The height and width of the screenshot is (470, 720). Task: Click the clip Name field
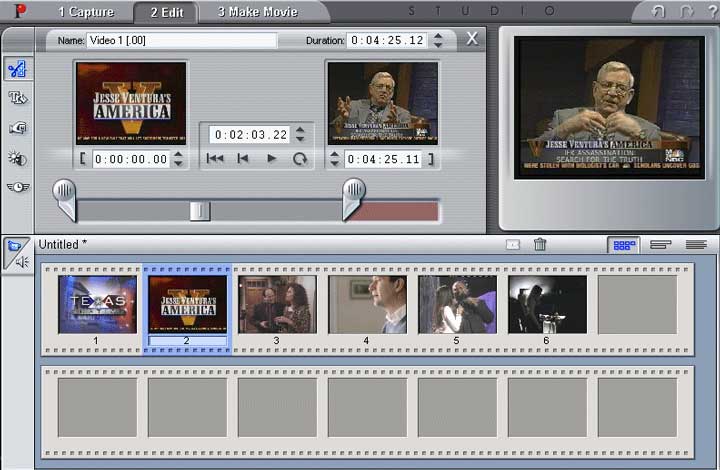(x=182, y=40)
